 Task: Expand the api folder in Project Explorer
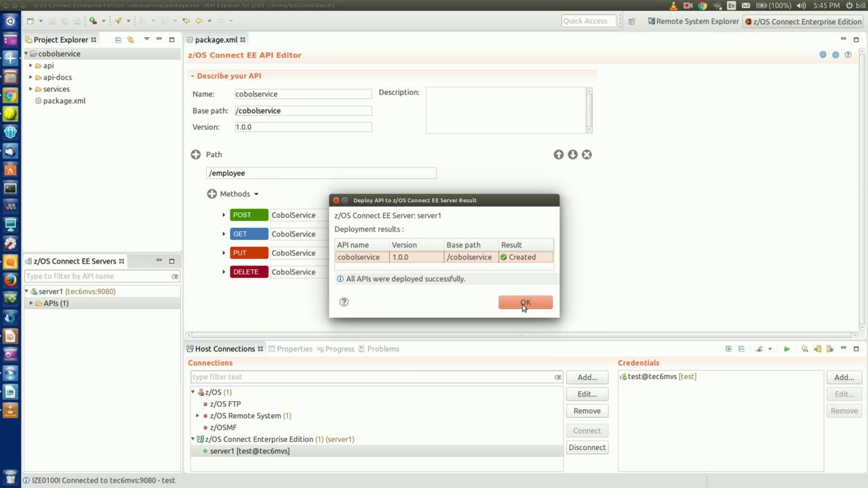tap(31, 66)
